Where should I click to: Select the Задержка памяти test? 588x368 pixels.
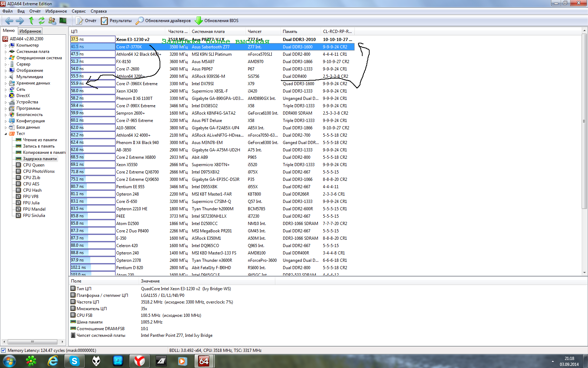(x=40, y=159)
